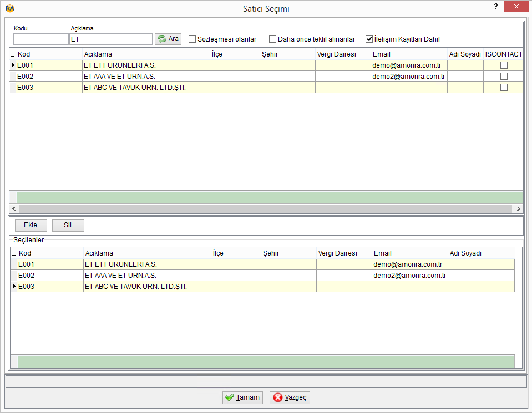
Task: Open upper grid column chooser icon
Action: point(13,54)
